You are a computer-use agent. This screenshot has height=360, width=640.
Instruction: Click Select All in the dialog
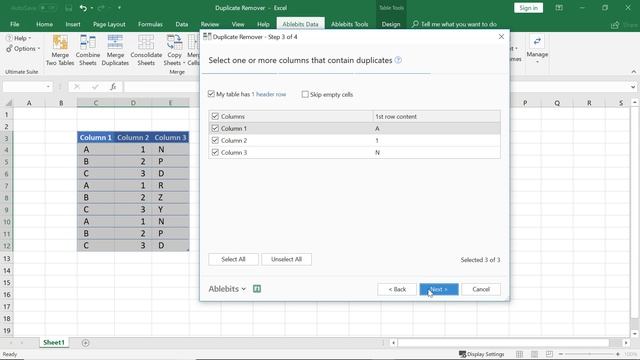tap(233, 259)
